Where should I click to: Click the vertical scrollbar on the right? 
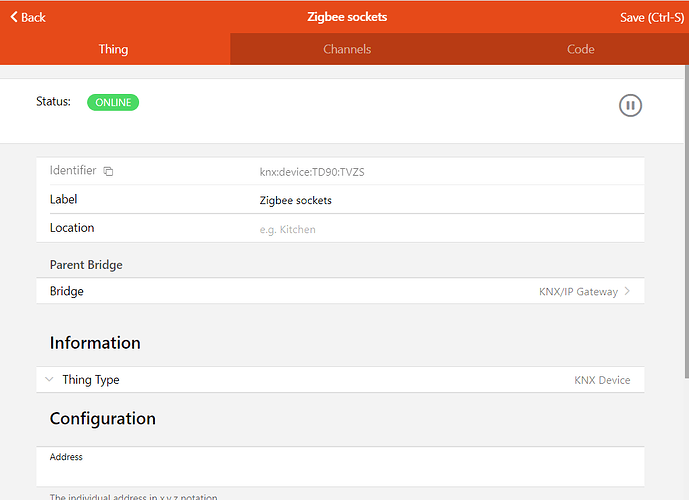[x=685, y=220]
